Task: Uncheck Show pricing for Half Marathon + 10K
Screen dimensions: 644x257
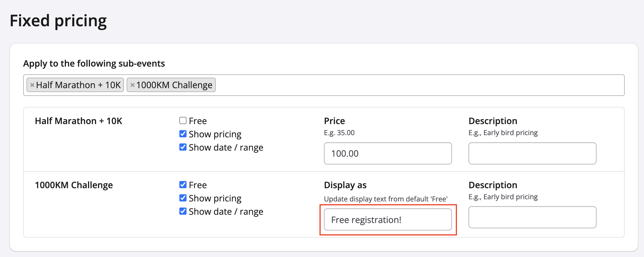Action: tap(183, 134)
